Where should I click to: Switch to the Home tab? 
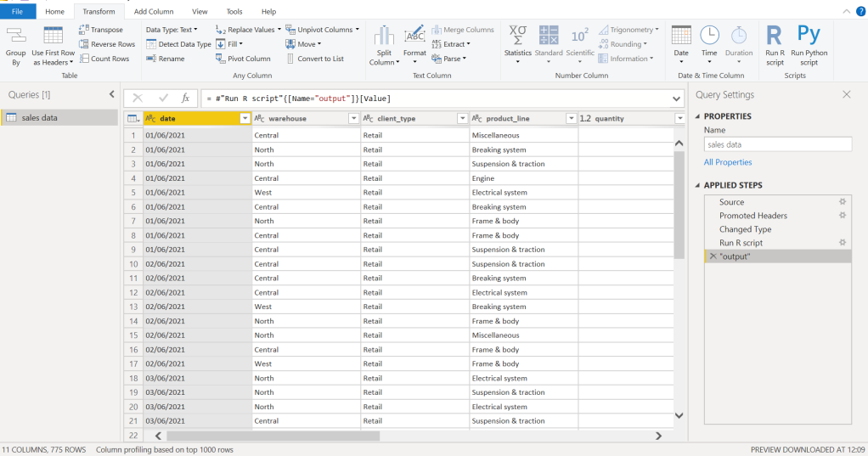pyautogui.click(x=54, y=11)
